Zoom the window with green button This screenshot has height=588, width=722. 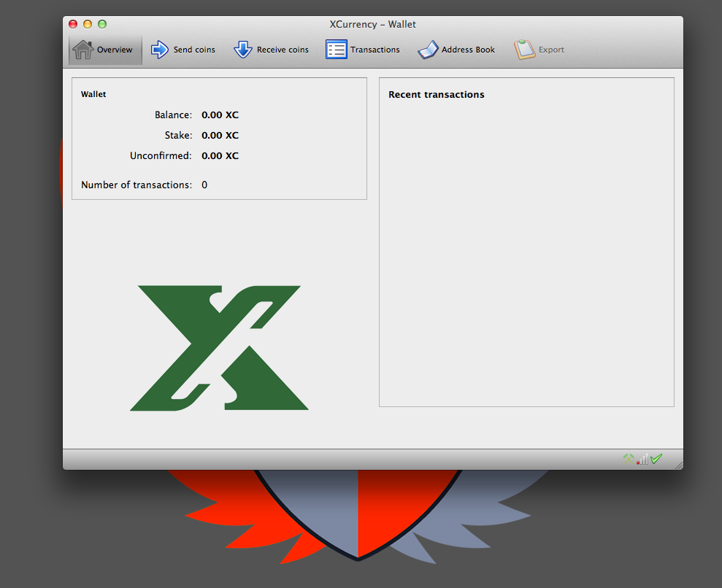click(102, 24)
